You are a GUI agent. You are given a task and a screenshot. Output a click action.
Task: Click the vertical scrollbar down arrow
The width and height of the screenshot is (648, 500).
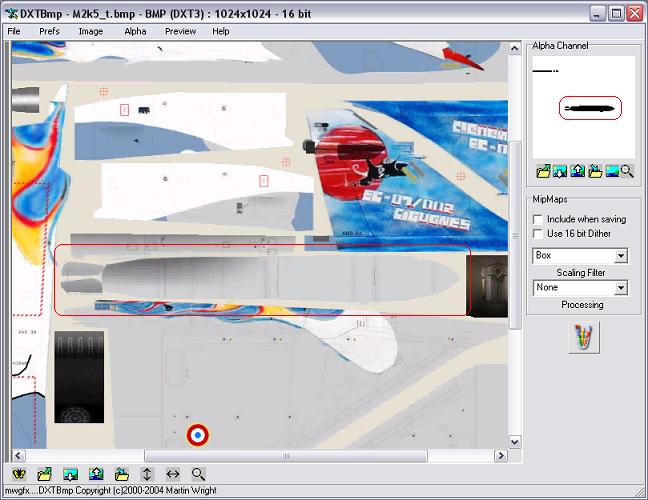click(515, 442)
